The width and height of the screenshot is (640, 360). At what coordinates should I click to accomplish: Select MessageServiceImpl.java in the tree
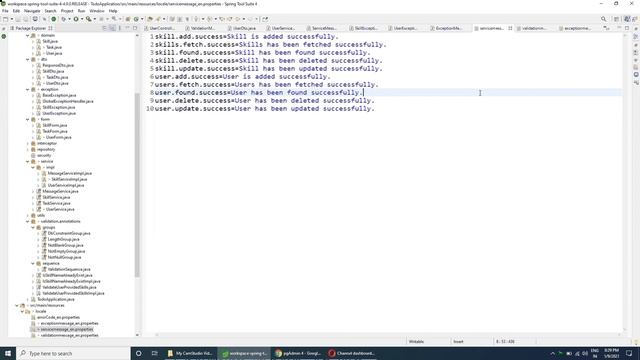coord(69,173)
